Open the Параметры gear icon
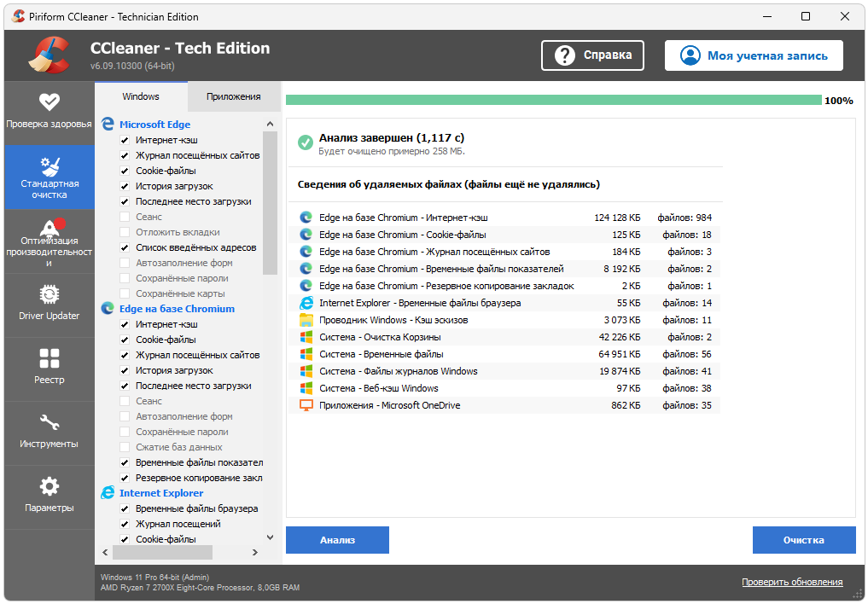The image size is (868, 604). [50, 486]
